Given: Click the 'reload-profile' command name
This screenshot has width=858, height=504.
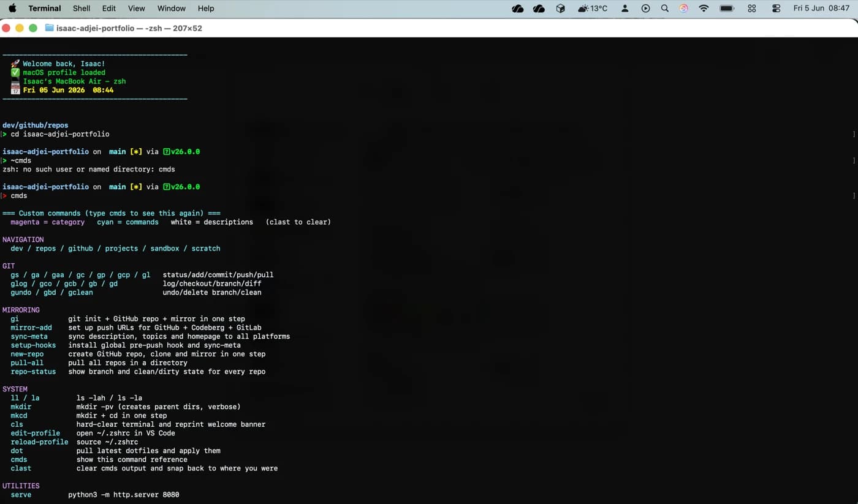Looking at the screenshot, I should (x=39, y=442).
